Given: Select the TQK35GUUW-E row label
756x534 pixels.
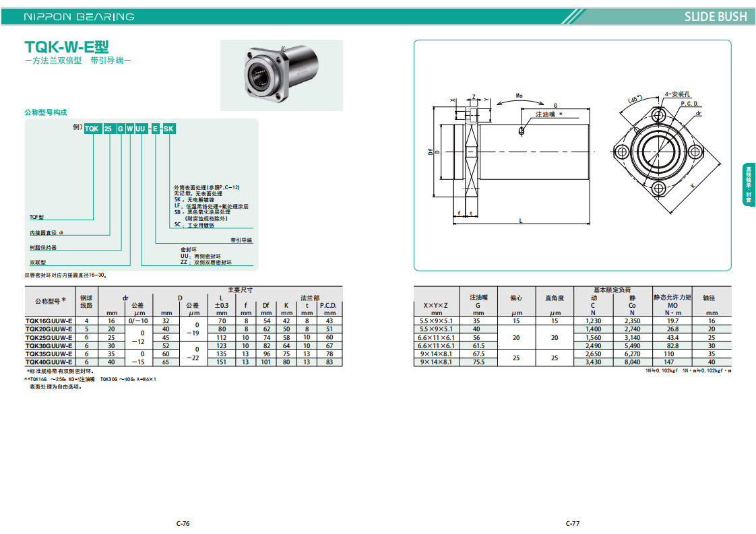Looking at the screenshot, I should [x=49, y=354].
